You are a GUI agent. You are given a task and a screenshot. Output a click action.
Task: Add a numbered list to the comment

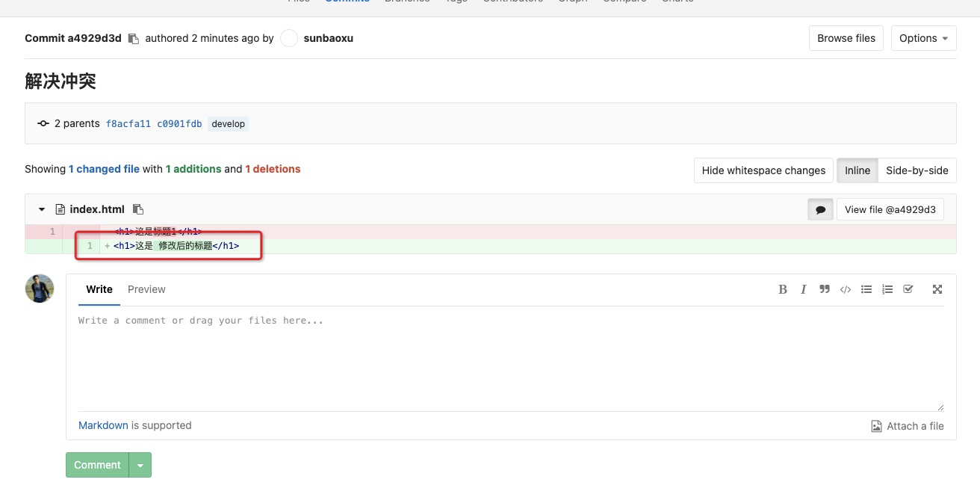pos(887,289)
